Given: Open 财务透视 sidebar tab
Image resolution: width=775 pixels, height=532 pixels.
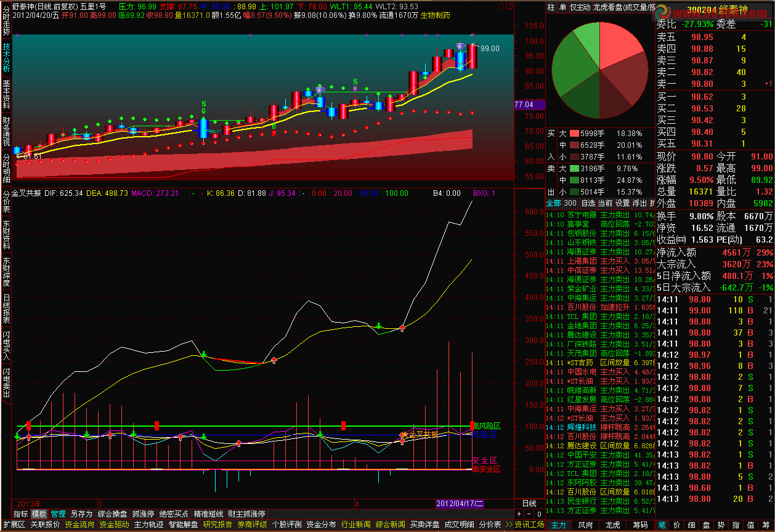Looking at the screenshot, I should [6, 131].
